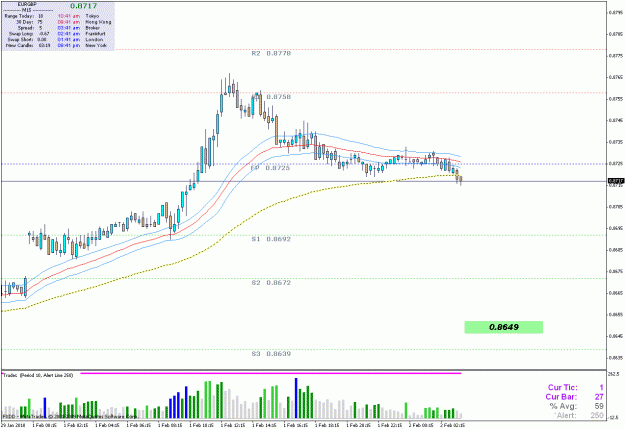Select the % Avg 59 readout
625x429 pixels.
click(577, 406)
